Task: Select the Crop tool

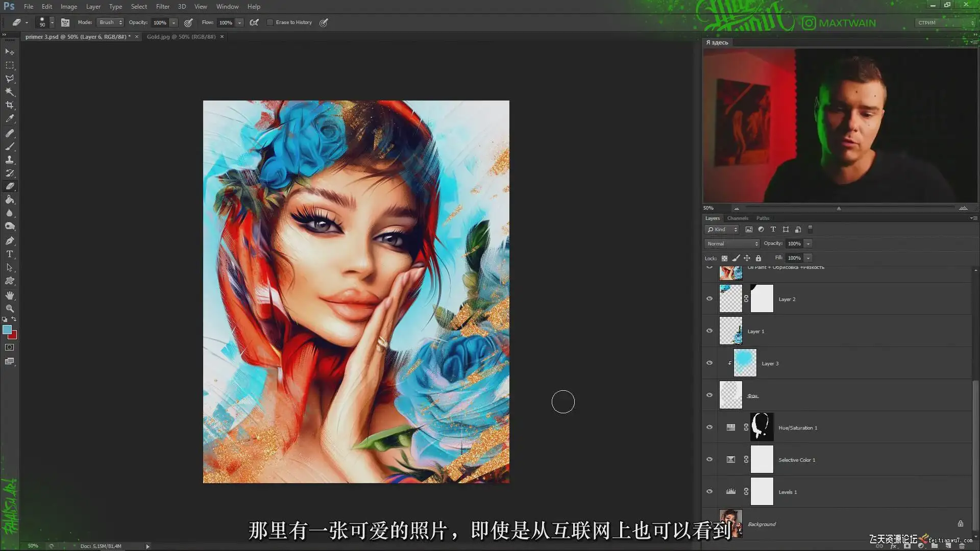Action: [10, 105]
